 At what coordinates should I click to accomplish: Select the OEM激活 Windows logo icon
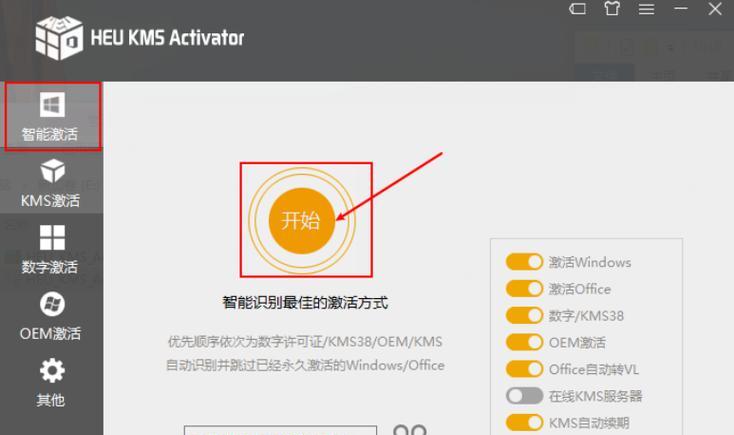click(52, 304)
